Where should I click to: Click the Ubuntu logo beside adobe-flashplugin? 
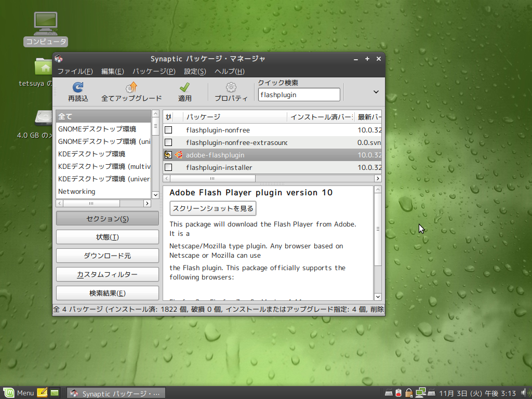coord(179,155)
